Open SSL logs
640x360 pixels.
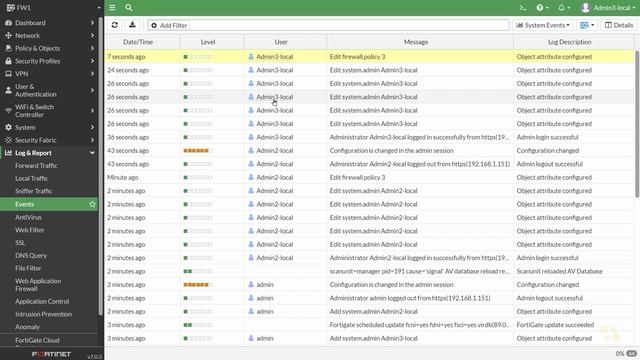[x=20, y=242]
